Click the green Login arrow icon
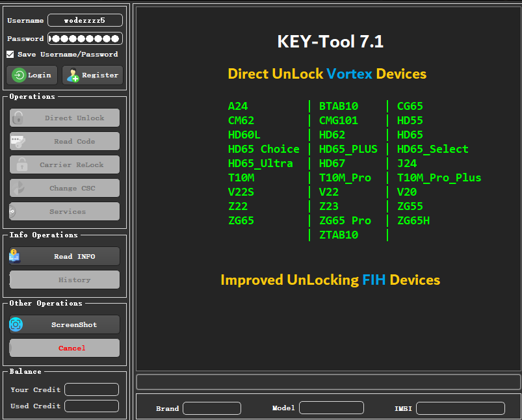Image resolution: width=522 pixels, height=420 pixels. click(x=19, y=75)
